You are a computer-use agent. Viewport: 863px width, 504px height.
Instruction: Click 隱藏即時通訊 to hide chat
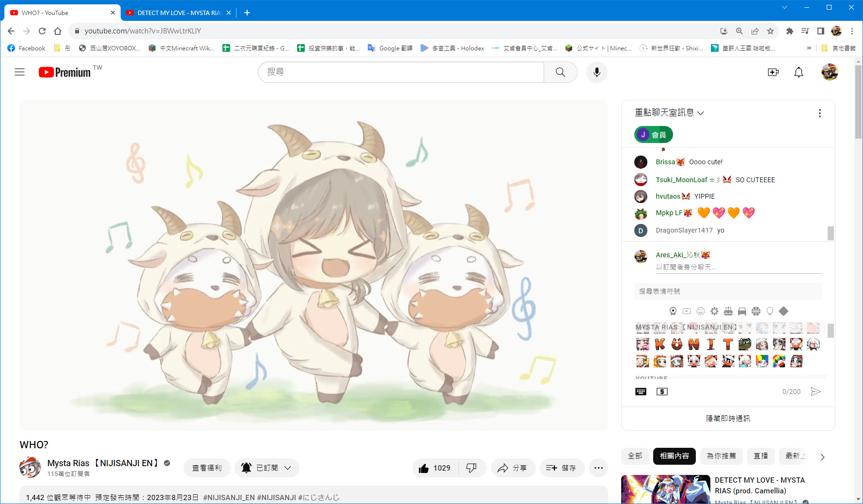(728, 418)
